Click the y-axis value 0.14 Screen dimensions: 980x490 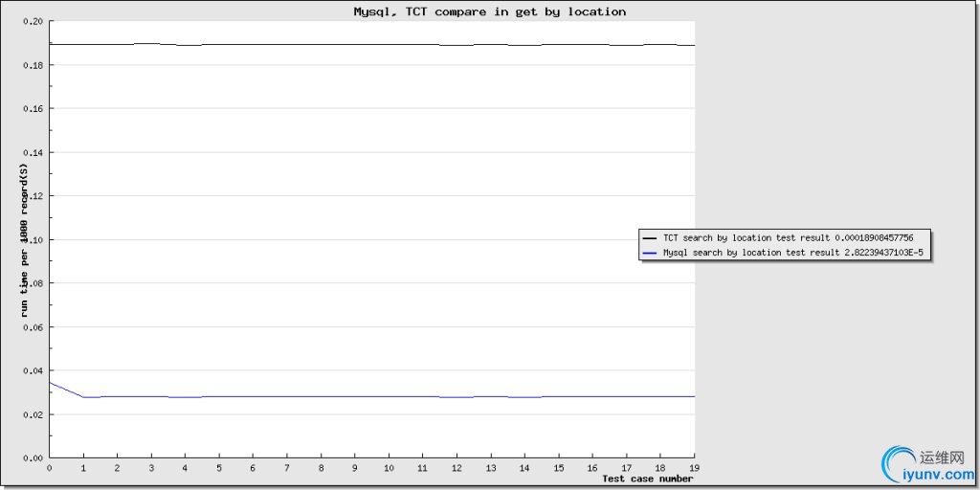(x=32, y=152)
